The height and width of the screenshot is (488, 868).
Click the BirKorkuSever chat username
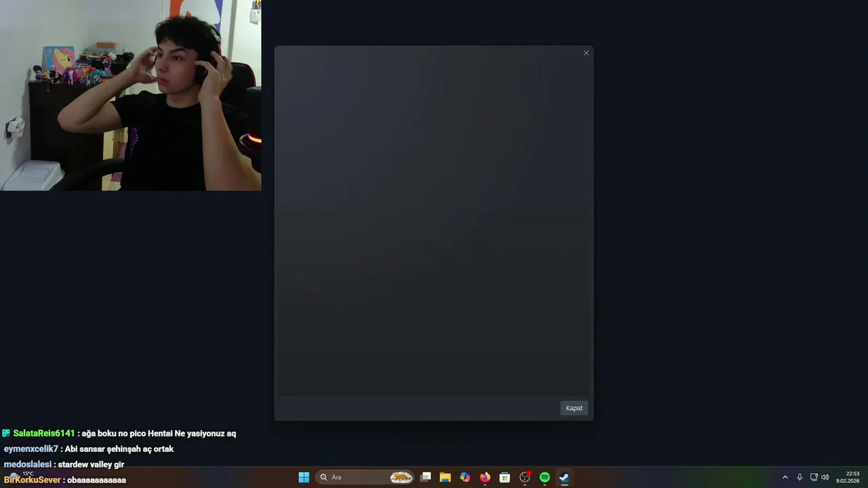pyautogui.click(x=33, y=480)
